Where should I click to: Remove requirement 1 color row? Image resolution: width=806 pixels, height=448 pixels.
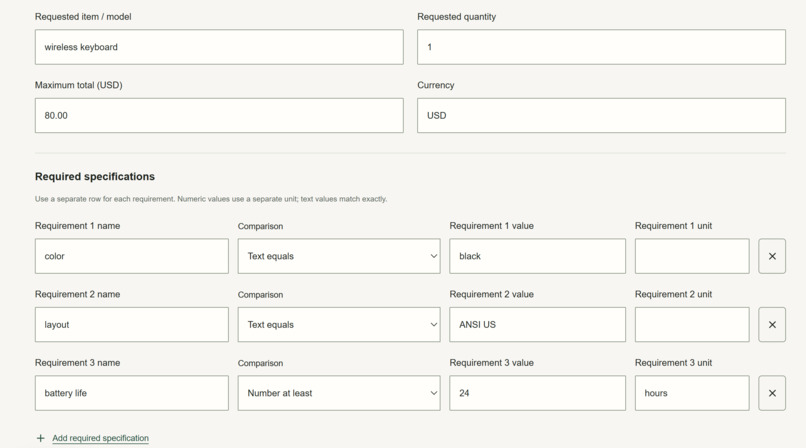772,256
